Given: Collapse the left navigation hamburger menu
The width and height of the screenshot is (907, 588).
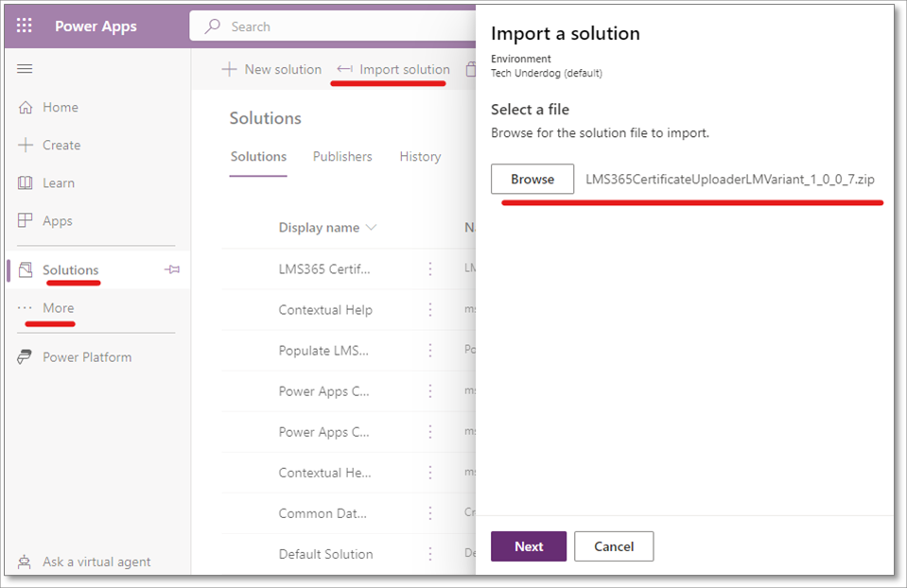Looking at the screenshot, I should point(26,69).
